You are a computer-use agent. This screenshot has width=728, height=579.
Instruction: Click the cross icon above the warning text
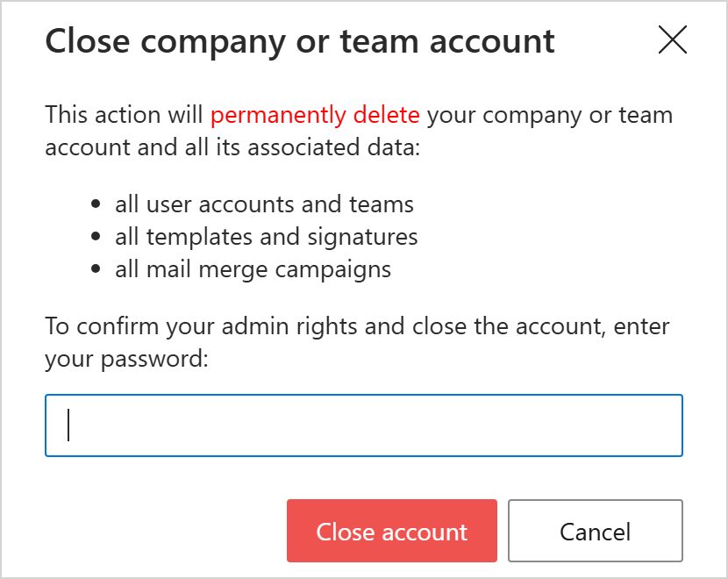673,39
